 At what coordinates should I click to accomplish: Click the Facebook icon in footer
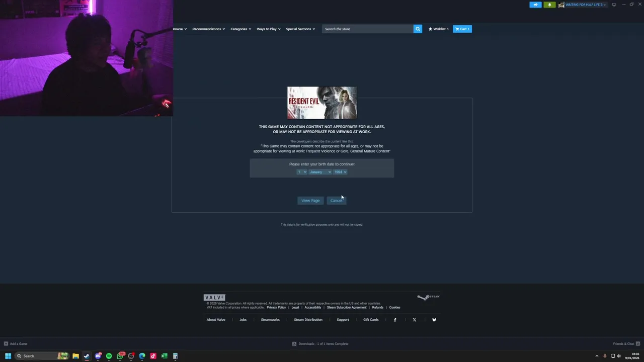coord(395,320)
